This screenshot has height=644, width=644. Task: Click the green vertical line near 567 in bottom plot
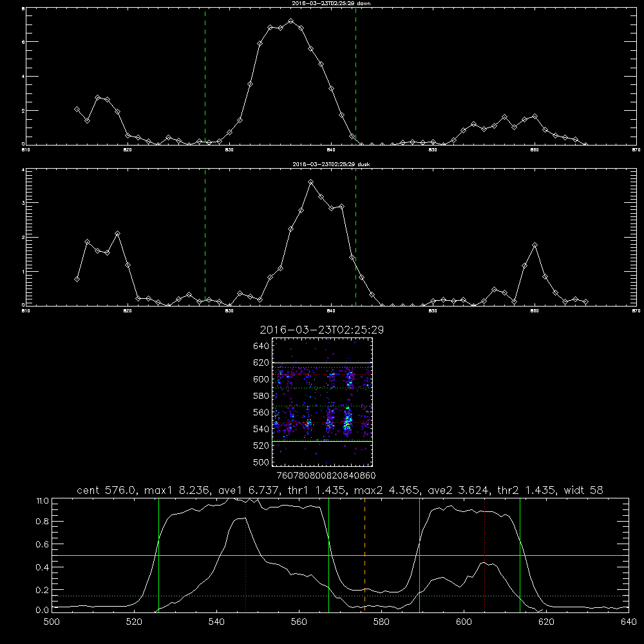point(328,555)
